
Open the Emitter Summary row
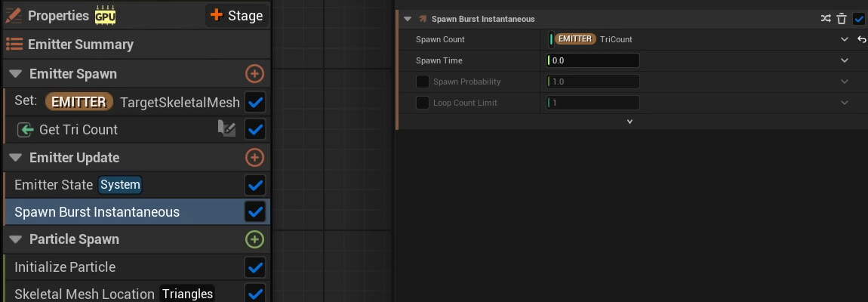136,45
